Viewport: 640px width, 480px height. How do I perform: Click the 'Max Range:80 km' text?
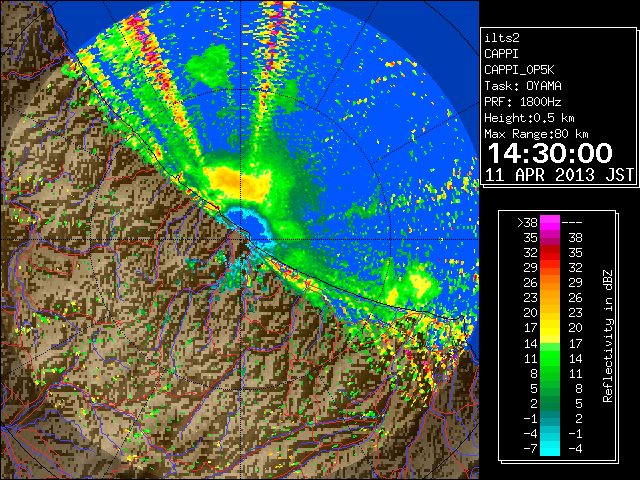coord(536,134)
